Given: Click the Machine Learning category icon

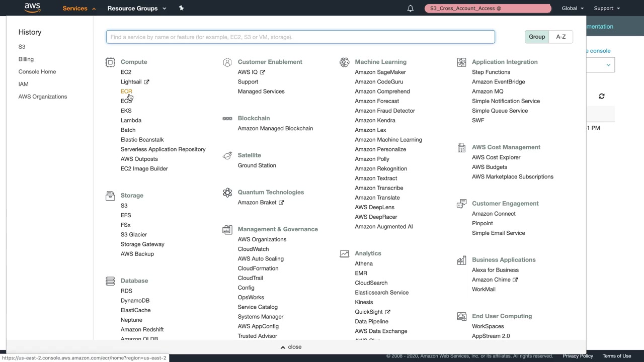Looking at the screenshot, I should (344, 62).
